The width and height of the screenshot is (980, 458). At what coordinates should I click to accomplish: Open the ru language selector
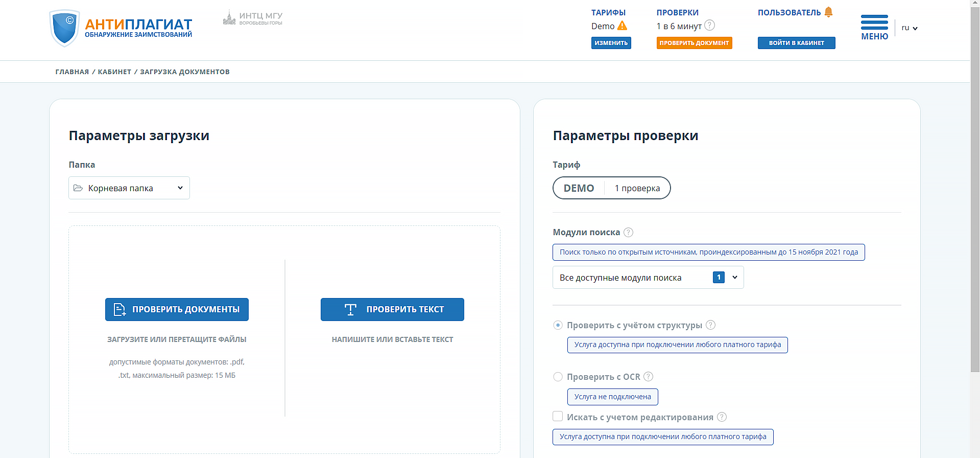910,28
